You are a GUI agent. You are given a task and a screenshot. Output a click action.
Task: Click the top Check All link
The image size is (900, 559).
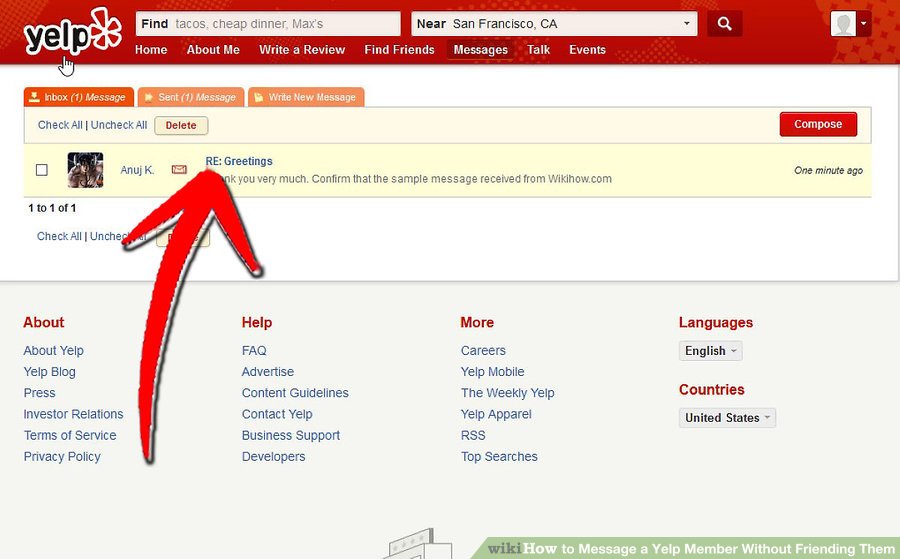click(60, 125)
